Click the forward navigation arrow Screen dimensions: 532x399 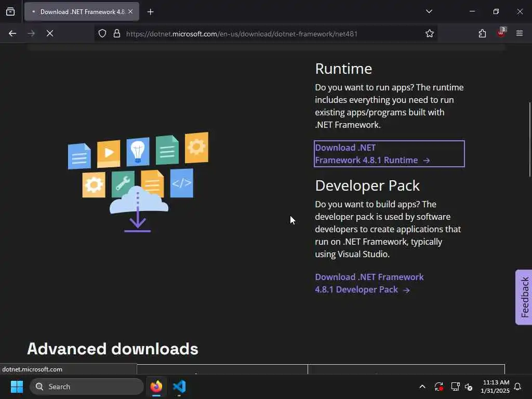pyautogui.click(x=31, y=34)
